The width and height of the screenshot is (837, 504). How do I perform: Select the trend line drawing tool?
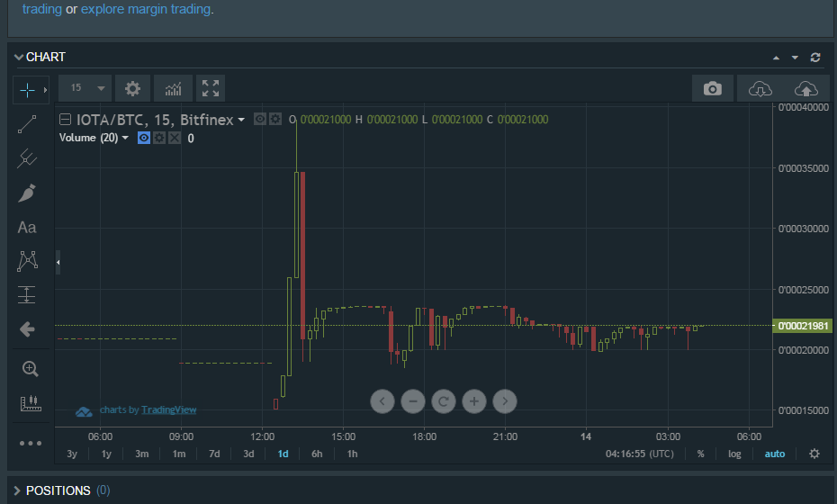27,124
